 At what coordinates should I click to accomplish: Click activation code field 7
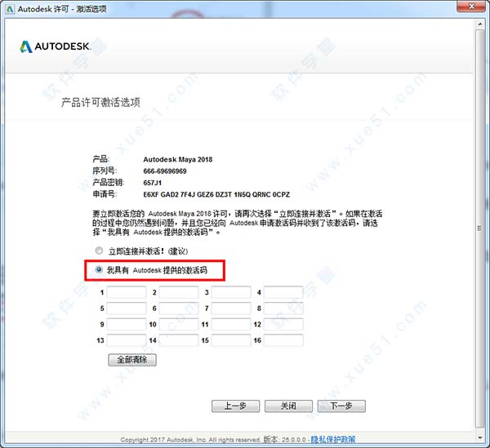click(231, 308)
